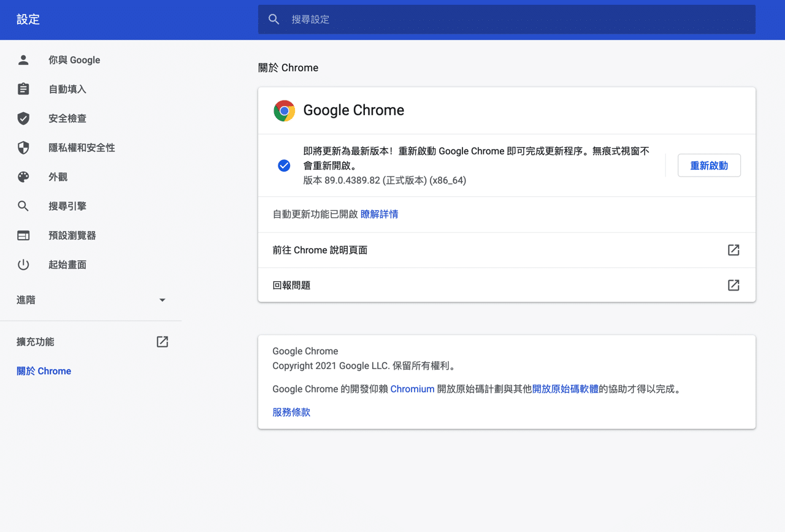Screen dimensions: 785x532
Task: Open the 開放原始碼軟體 link
Action: (565, 389)
